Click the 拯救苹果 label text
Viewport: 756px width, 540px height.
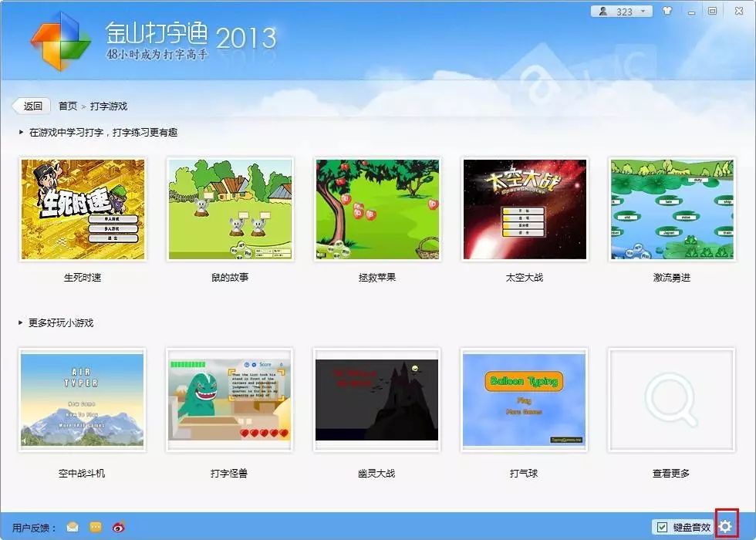(x=377, y=277)
